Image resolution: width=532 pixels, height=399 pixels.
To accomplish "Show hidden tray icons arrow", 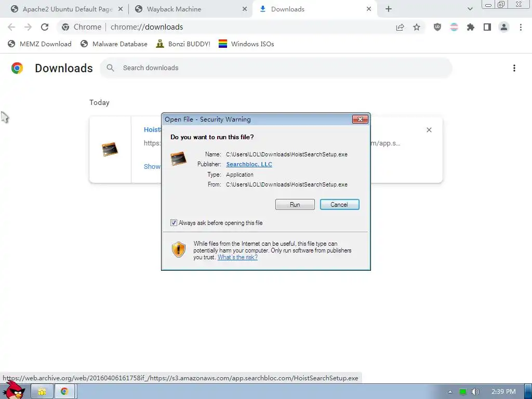I will tap(450, 392).
